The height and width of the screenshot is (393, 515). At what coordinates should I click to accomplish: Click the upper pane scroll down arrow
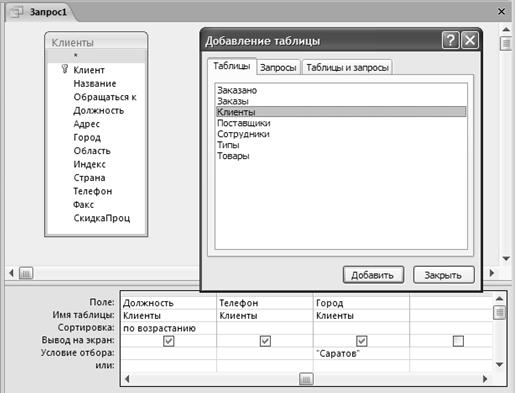506,258
